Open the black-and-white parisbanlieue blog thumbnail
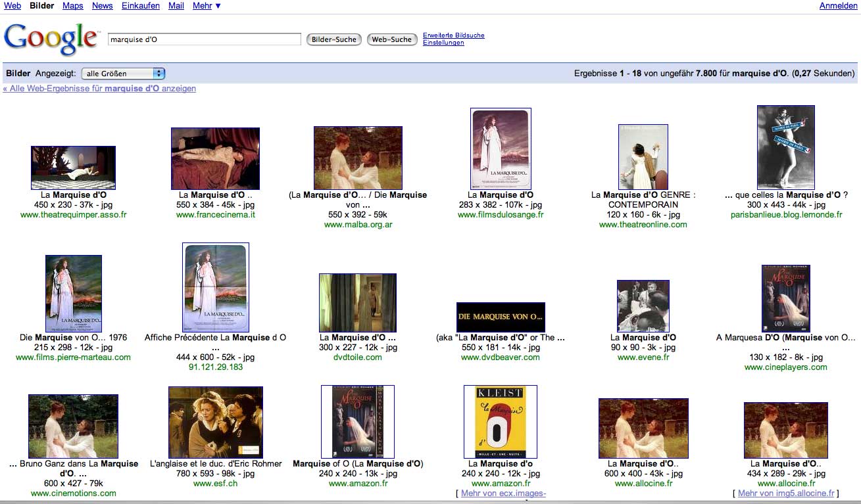This screenshot has width=861, height=504. (785, 147)
